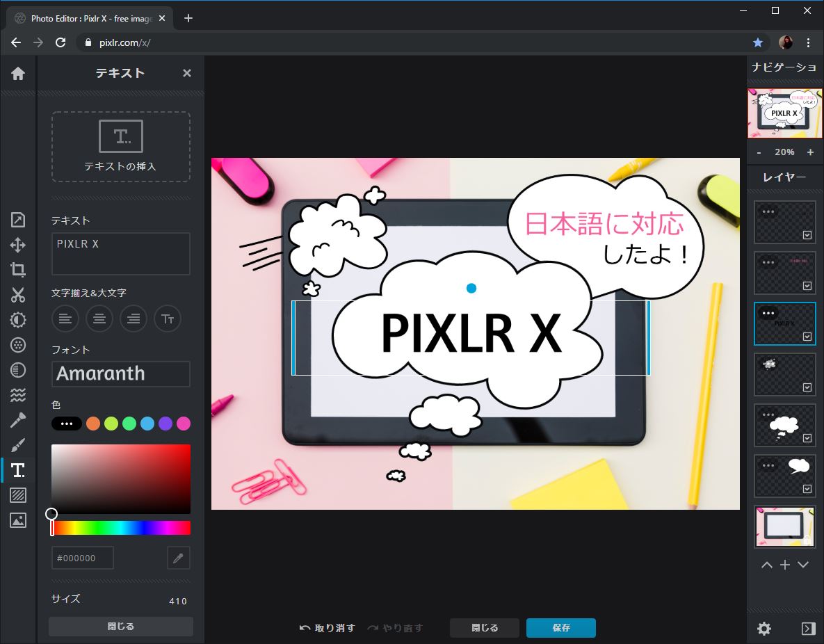Image resolution: width=824 pixels, height=644 pixels.
Task: Click the bottom bar 閉じる button
Action: click(x=485, y=628)
